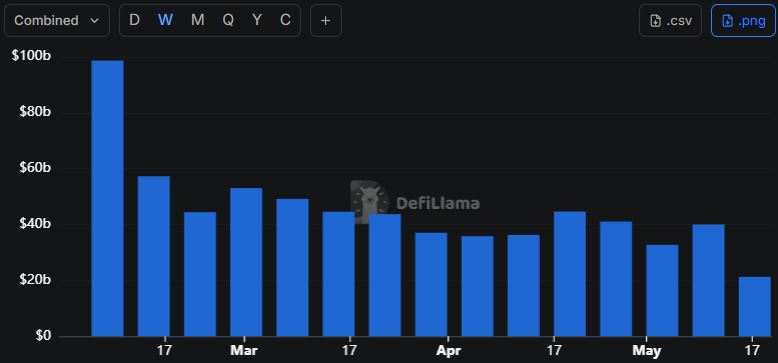Screen dimensions: 778x363
Task: Expand the Combined chevron arrow
Action: (94, 21)
